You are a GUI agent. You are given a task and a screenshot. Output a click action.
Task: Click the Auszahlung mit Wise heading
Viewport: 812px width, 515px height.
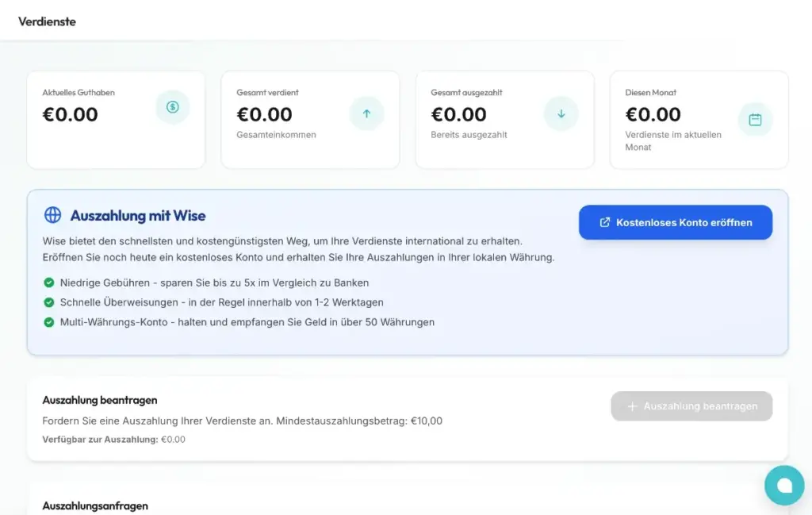[138, 216]
